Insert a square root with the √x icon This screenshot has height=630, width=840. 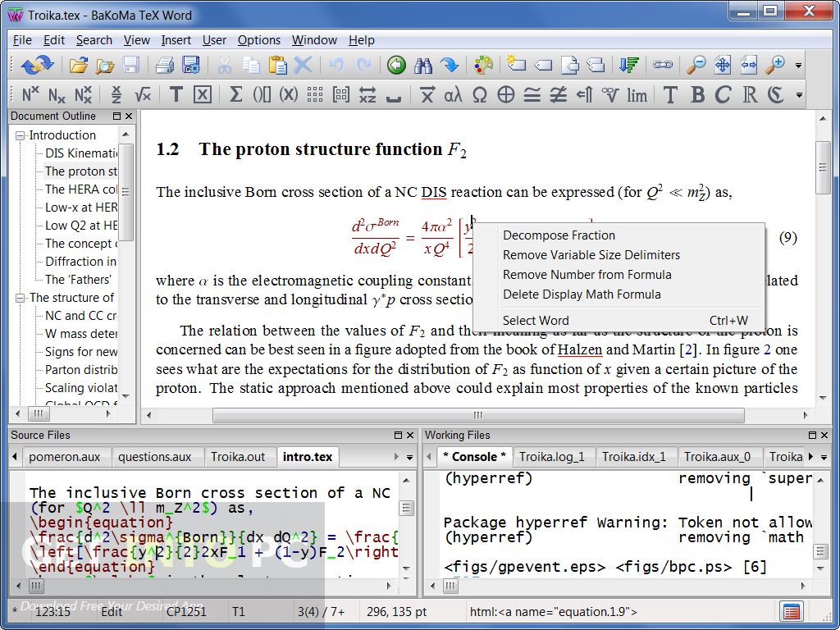click(x=143, y=95)
